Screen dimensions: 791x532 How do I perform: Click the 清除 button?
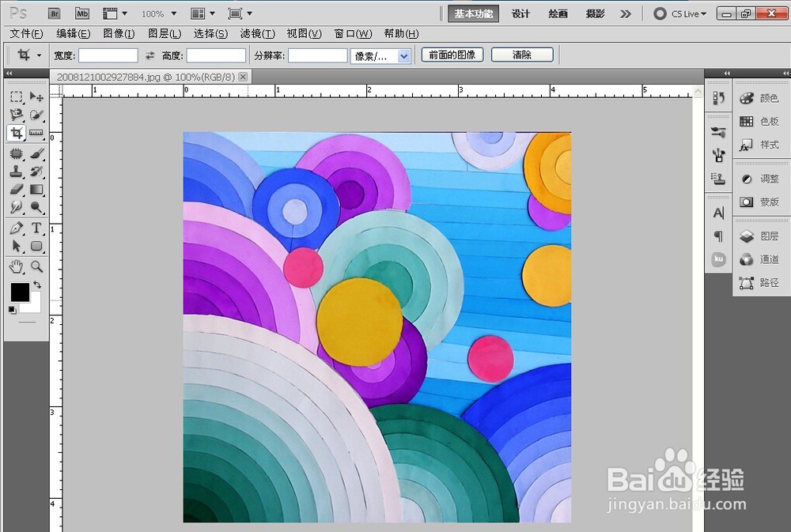pos(522,55)
